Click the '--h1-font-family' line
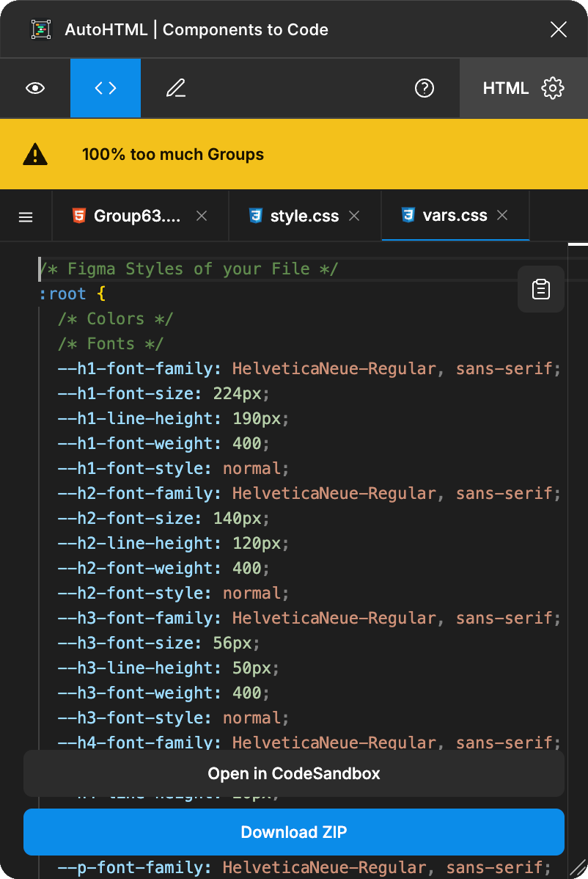The height and width of the screenshot is (879, 588). coord(309,369)
